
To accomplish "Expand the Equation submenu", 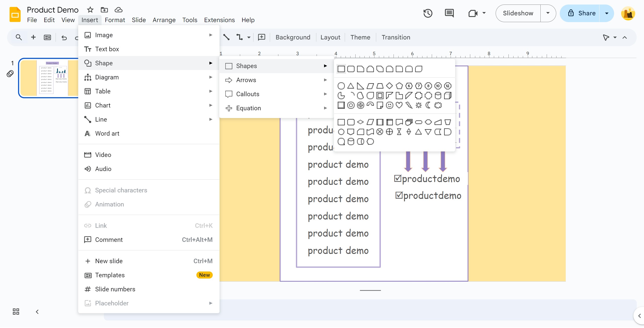I will [276, 108].
